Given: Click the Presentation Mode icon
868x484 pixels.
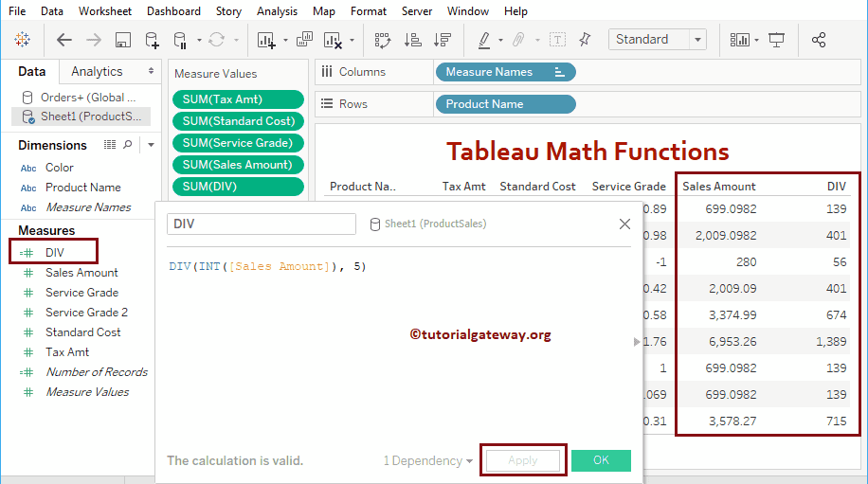Looking at the screenshot, I should (x=777, y=40).
